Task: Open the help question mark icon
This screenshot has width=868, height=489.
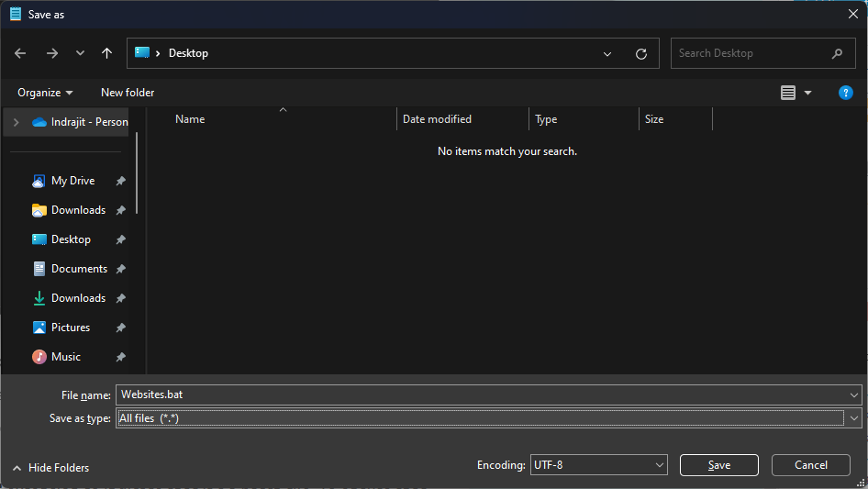Action: tap(846, 93)
